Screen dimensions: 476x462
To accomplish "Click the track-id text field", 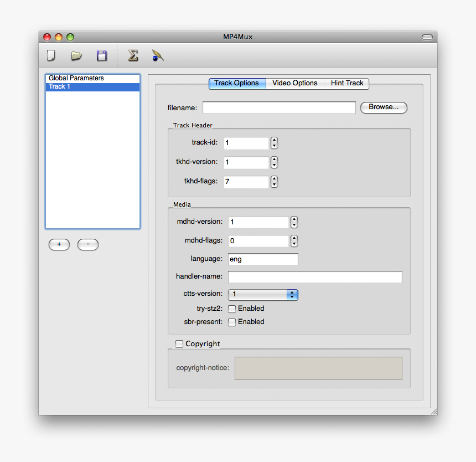I will (x=246, y=143).
